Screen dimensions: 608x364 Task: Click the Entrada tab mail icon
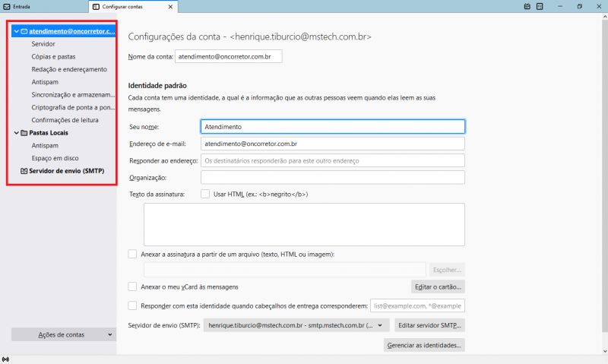(7, 7)
